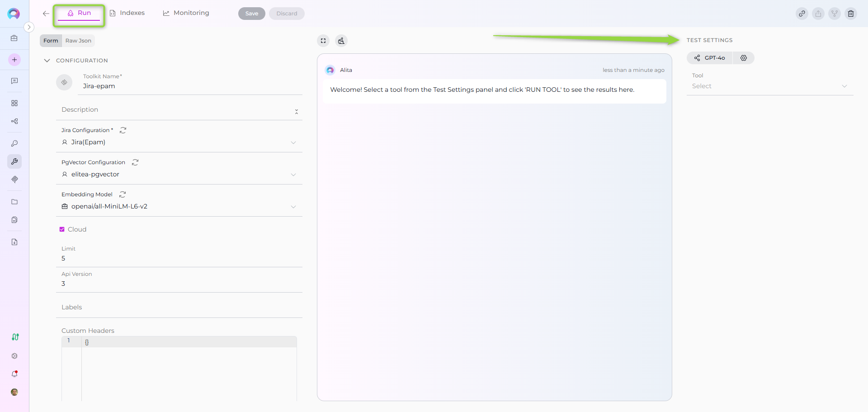Collapse the Configuration section
The image size is (868, 412).
47,61
